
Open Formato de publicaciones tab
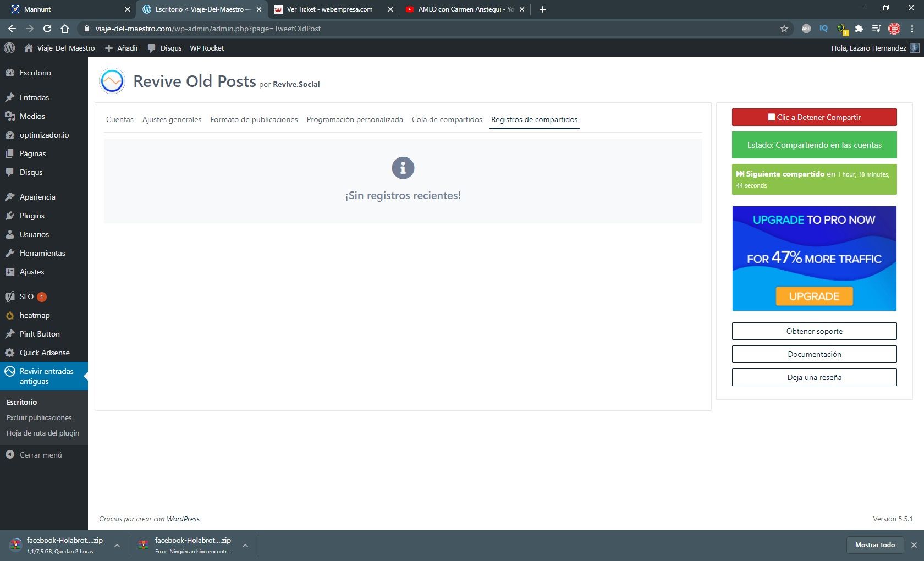[x=254, y=119]
